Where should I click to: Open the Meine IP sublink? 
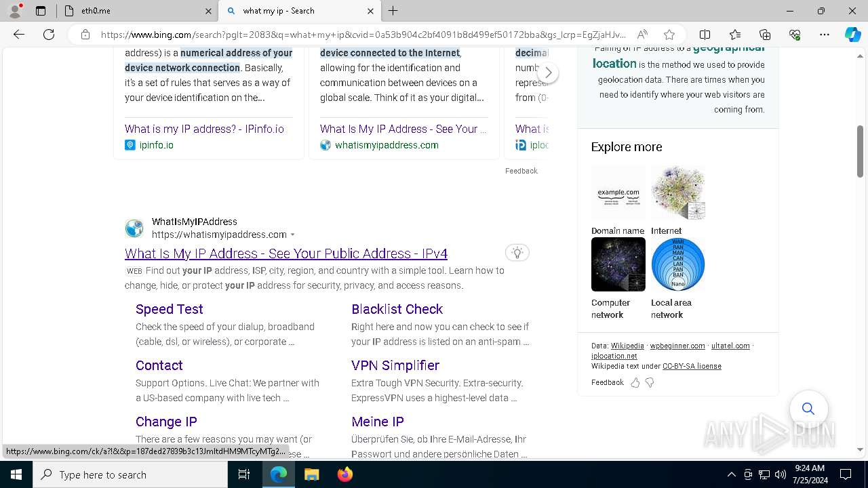[x=378, y=422]
